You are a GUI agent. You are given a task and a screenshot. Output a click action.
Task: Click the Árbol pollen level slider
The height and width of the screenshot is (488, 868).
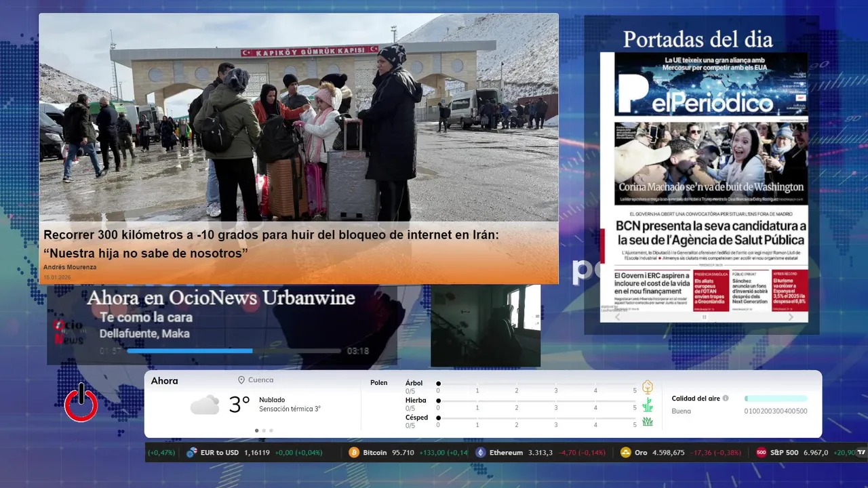point(536,384)
